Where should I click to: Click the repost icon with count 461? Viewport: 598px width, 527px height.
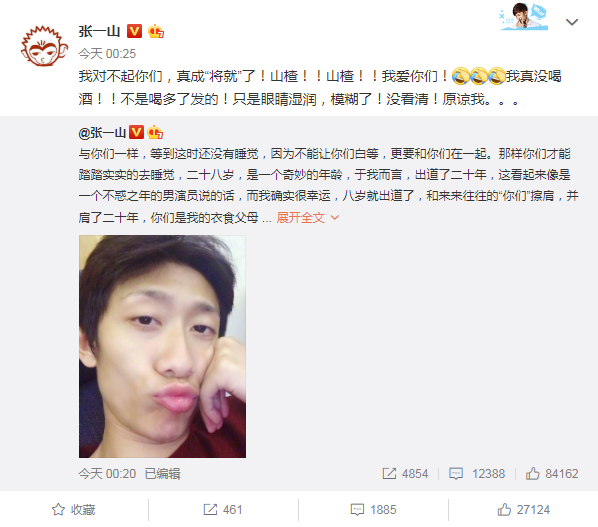223,510
